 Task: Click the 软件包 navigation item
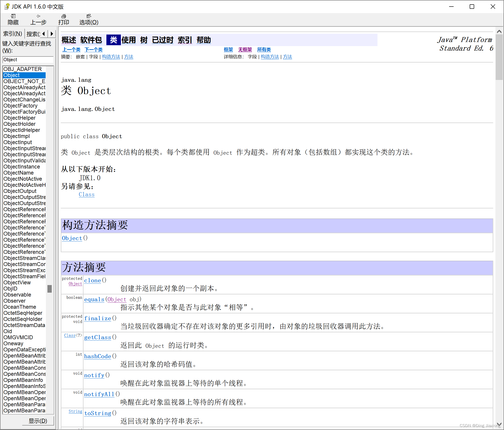pos(91,40)
